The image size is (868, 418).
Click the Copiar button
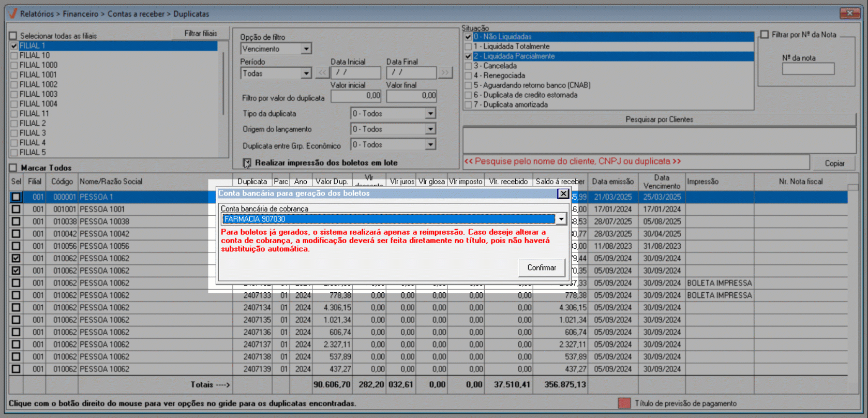point(834,163)
